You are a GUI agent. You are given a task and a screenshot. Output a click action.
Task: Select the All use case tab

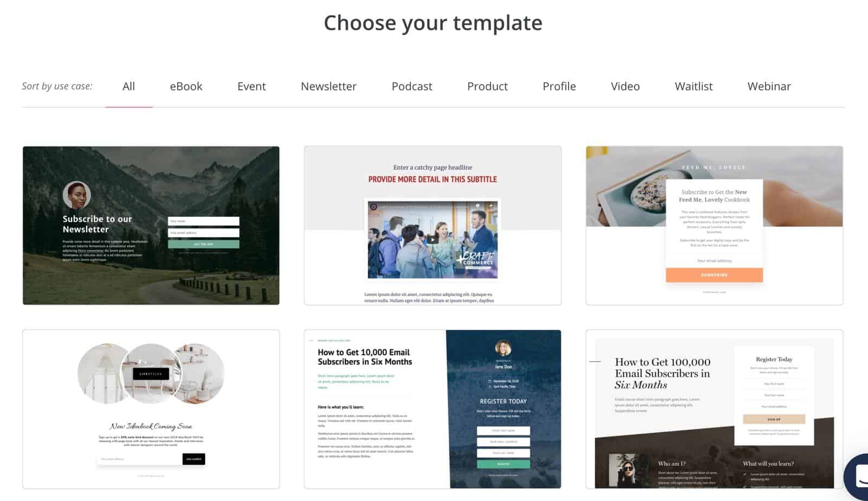point(128,86)
